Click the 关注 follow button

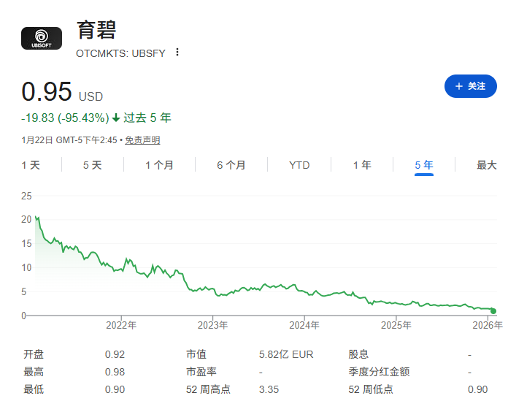[x=471, y=86]
